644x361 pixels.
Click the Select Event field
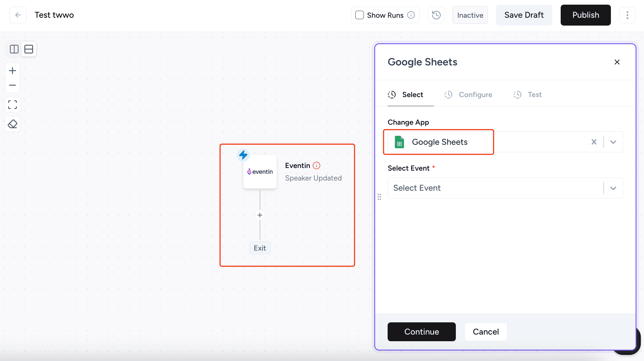(x=505, y=188)
